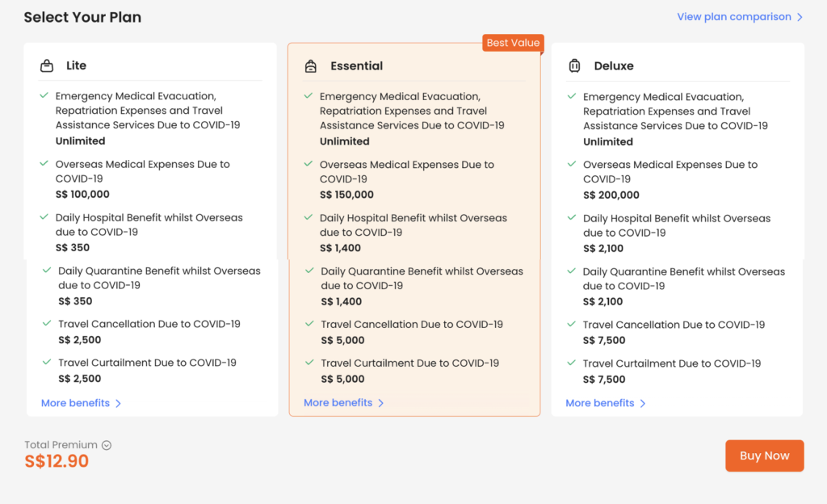Click Essential Daily Hospital Benefit S$ 1,400
Viewport: 827px width, 504px height.
click(340, 248)
